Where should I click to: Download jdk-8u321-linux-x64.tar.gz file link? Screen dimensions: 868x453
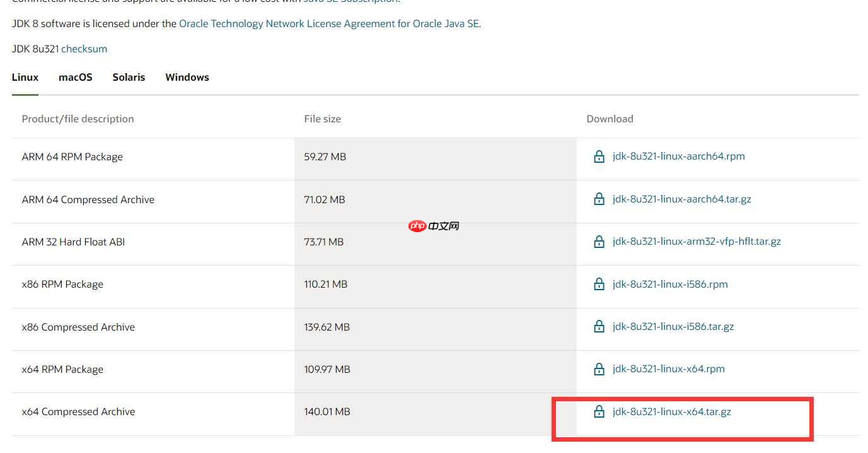(671, 412)
